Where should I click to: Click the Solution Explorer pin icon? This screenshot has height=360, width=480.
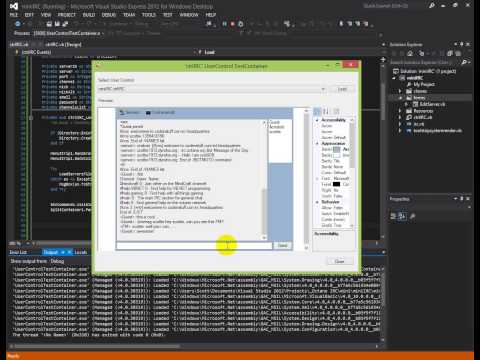click(462, 44)
